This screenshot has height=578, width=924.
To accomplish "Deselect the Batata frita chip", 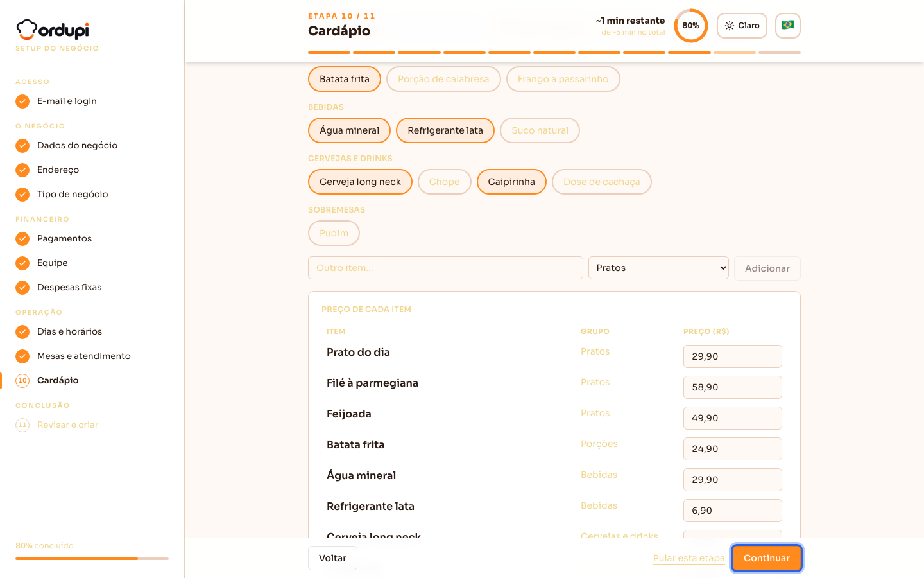I will tap(345, 79).
